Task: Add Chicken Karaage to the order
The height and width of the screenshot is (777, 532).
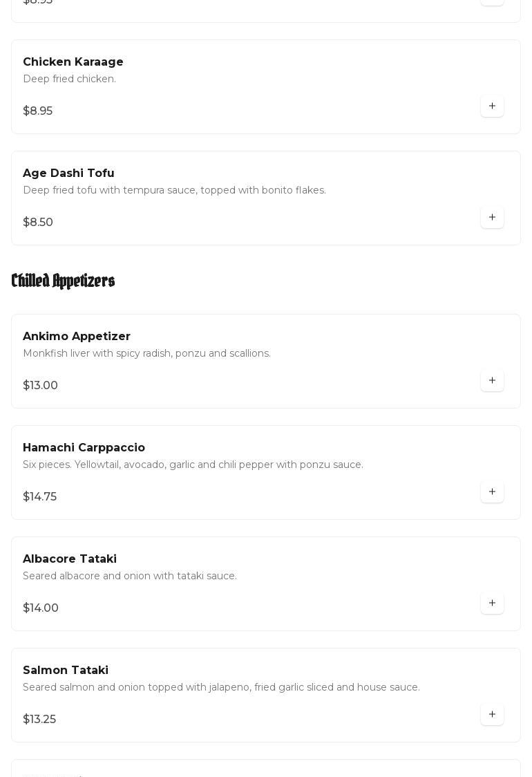Action: [492, 106]
